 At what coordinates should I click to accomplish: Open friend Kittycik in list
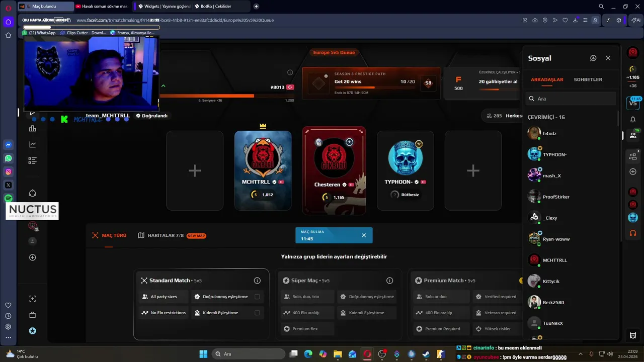point(571,281)
